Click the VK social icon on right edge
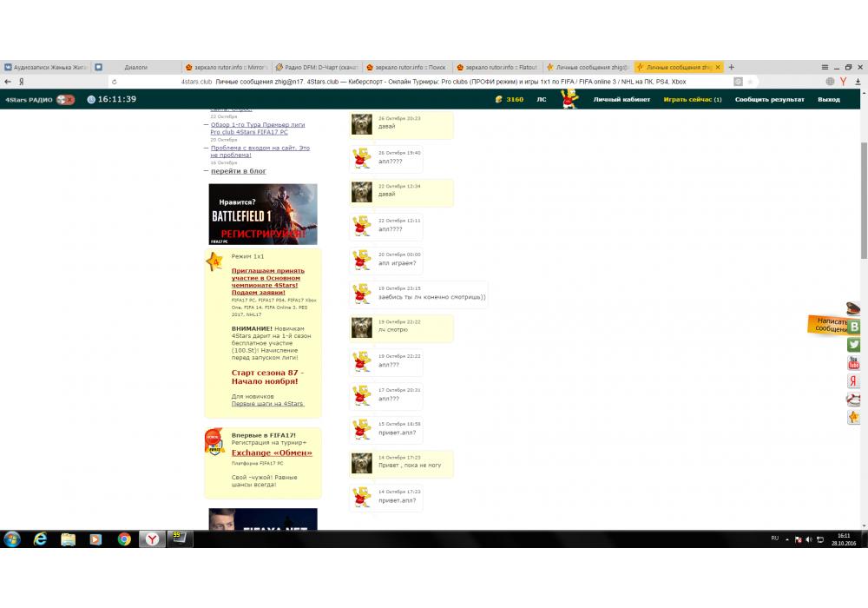The height and width of the screenshot is (608, 868). point(854,327)
